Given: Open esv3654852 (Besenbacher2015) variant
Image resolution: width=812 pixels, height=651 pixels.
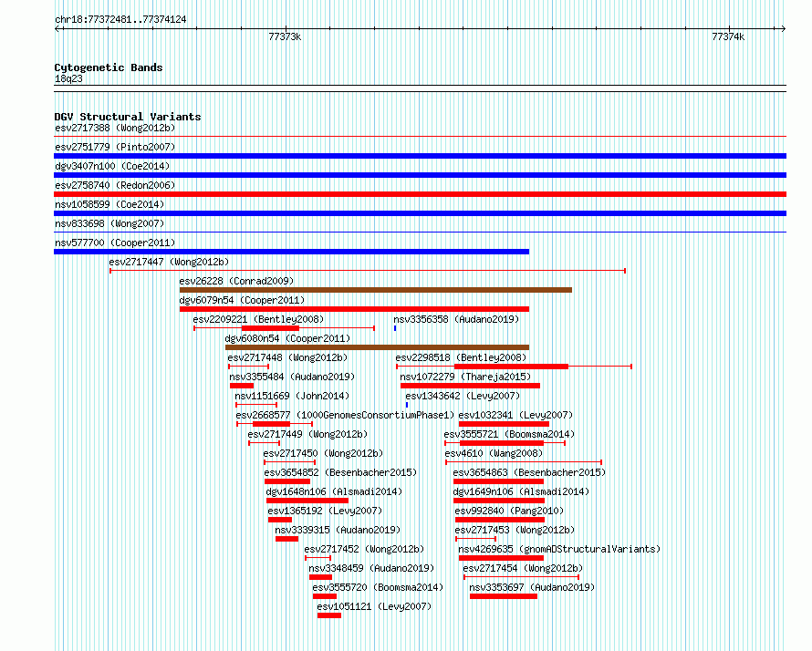Looking at the screenshot, I should coord(340,472).
